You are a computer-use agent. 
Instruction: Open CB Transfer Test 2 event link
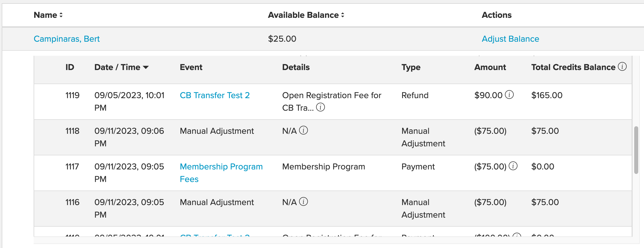215,95
